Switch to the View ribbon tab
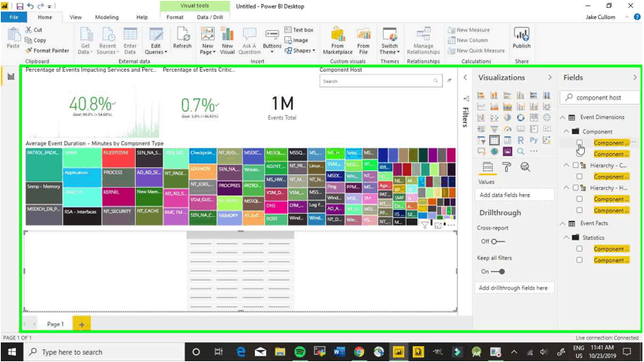Viewport: 644px width, 362px height. pyautogui.click(x=76, y=17)
